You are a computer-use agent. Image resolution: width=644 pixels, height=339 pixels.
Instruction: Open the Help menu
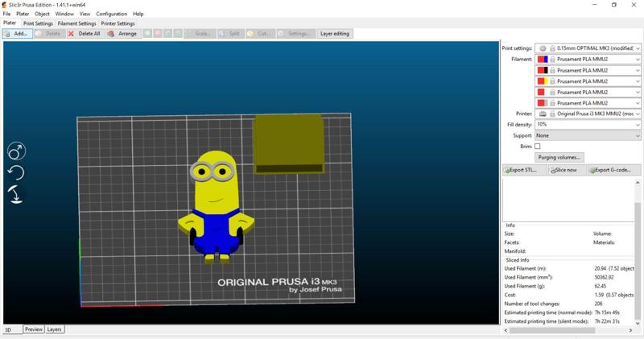pos(138,14)
